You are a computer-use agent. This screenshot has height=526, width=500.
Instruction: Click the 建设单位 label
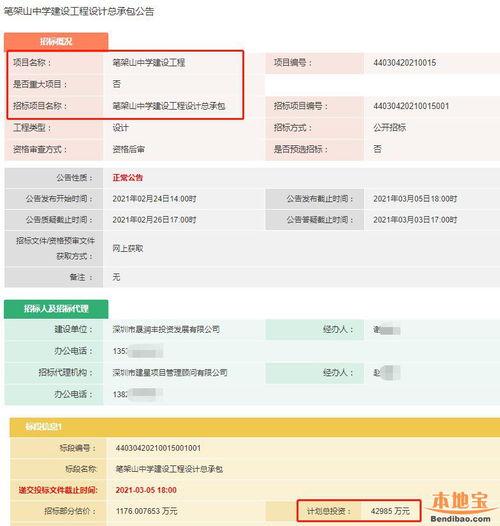tap(73, 329)
